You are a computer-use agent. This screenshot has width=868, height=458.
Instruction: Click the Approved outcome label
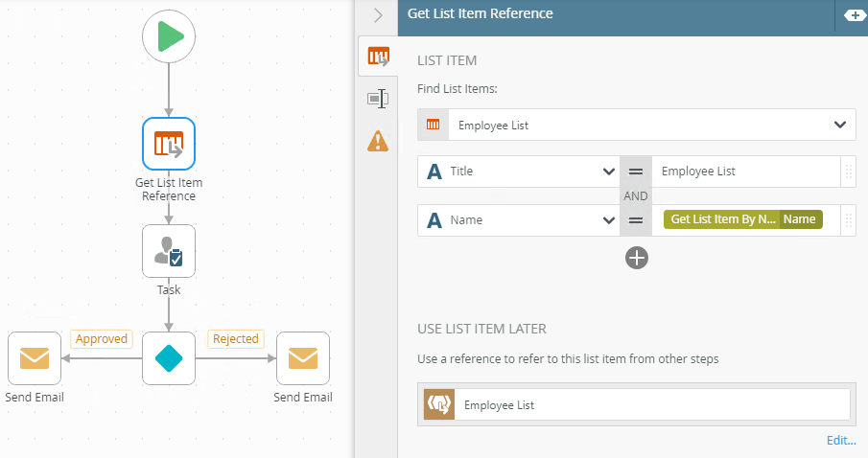coord(101,338)
